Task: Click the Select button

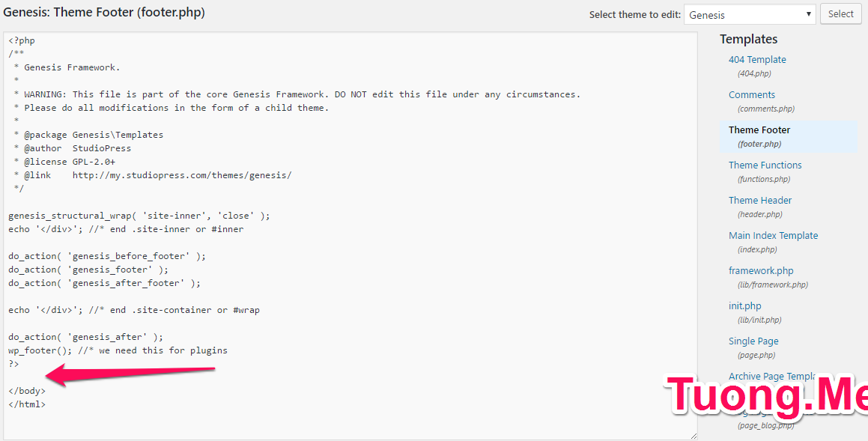Action: pos(840,14)
